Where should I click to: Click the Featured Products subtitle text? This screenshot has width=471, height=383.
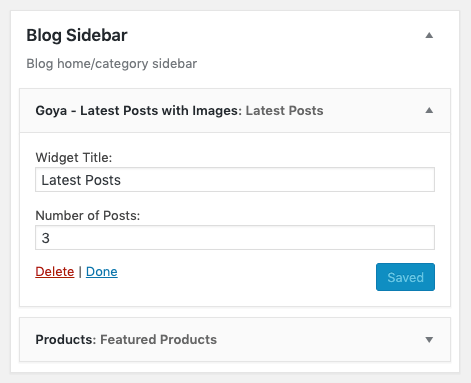click(158, 340)
